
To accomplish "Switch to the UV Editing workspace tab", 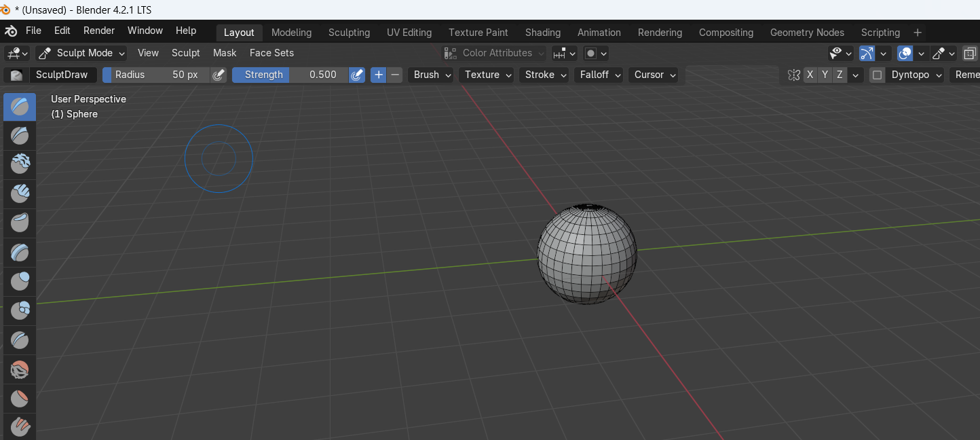I will coord(409,33).
